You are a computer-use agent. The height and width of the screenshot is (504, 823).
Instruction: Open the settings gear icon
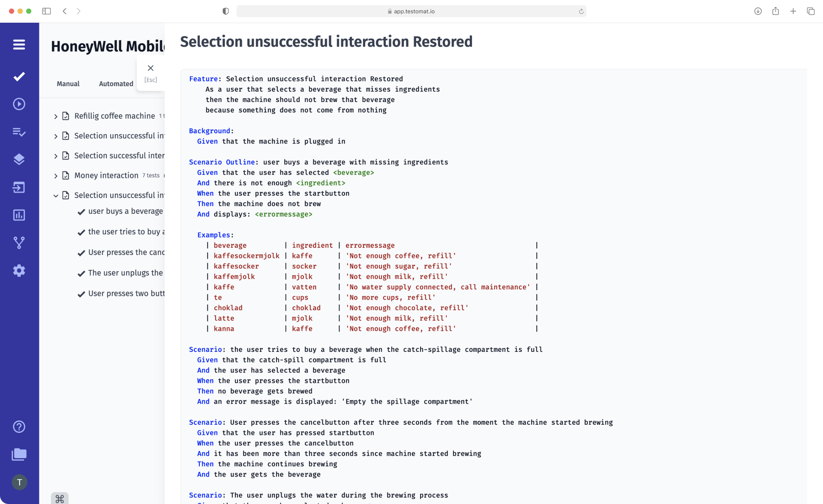[x=19, y=271]
